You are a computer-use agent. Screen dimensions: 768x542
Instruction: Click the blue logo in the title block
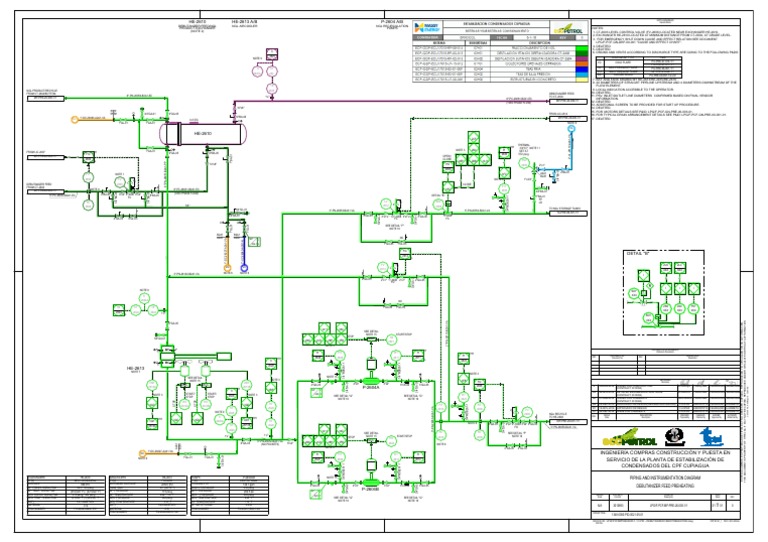[712, 437]
